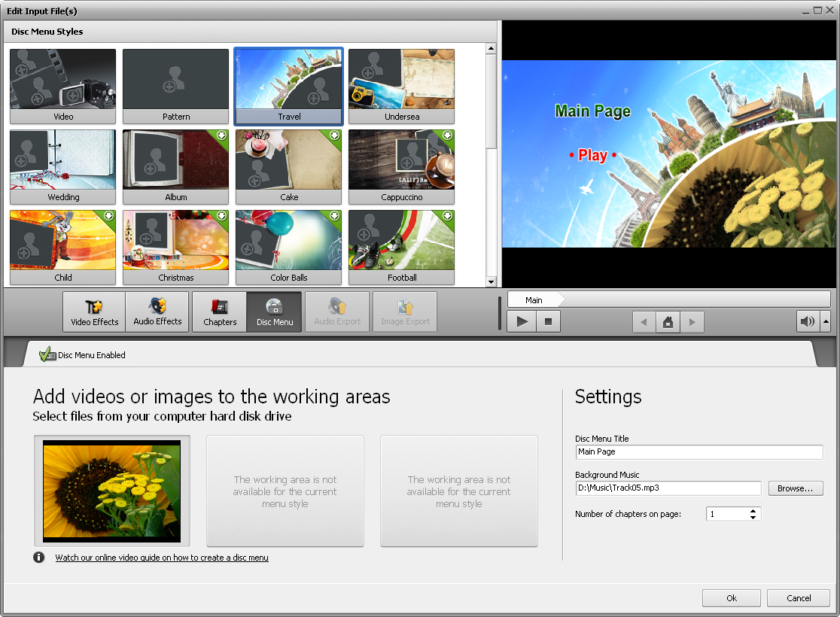Expand the volume level arrow
The width and height of the screenshot is (840, 617).
tap(826, 322)
